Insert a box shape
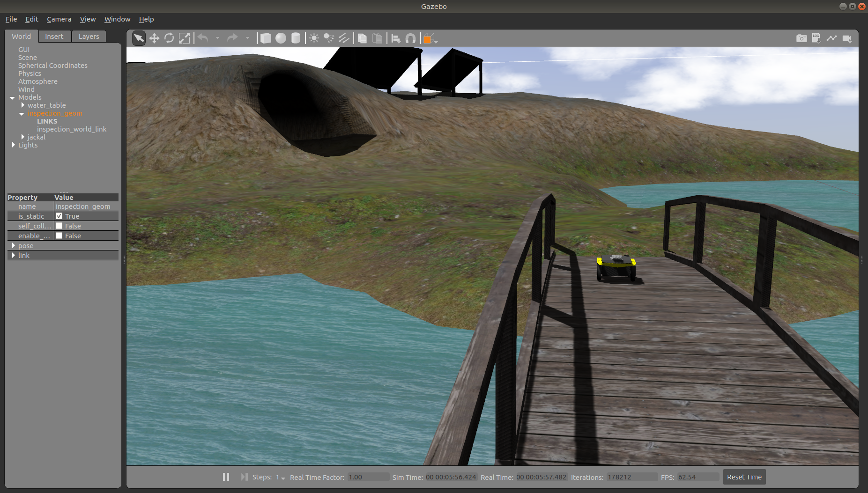 (x=266, y=38)
